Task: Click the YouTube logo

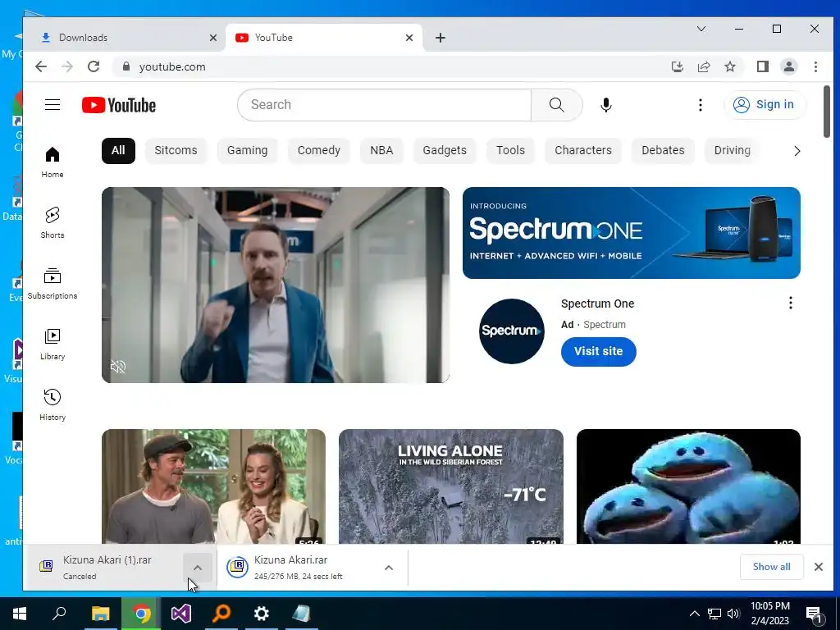Action: (119, 105)
